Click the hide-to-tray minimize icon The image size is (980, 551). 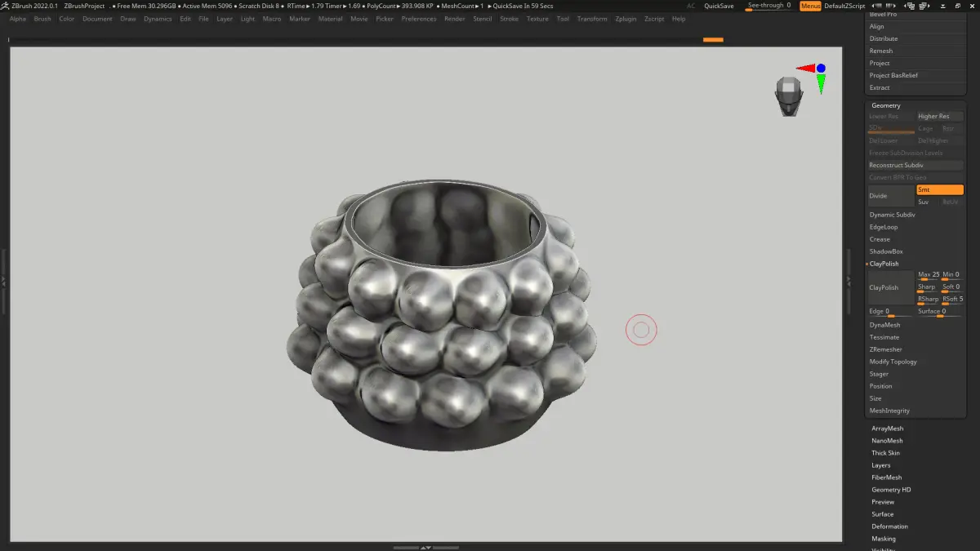(x=943, y=6)
